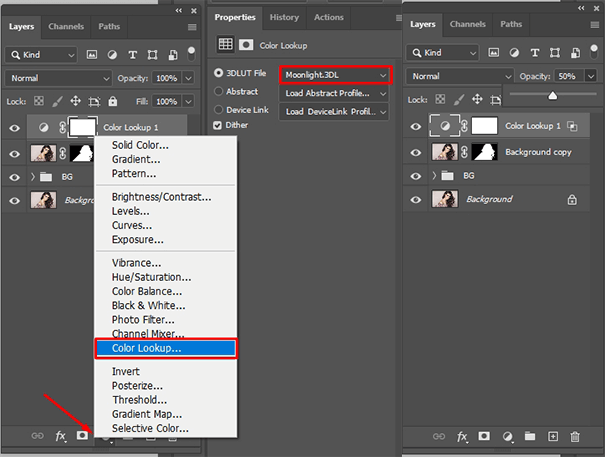
Task: Create adjustment layer in right Layers panel
Action: pyautogui.click(x=508, y=437)
